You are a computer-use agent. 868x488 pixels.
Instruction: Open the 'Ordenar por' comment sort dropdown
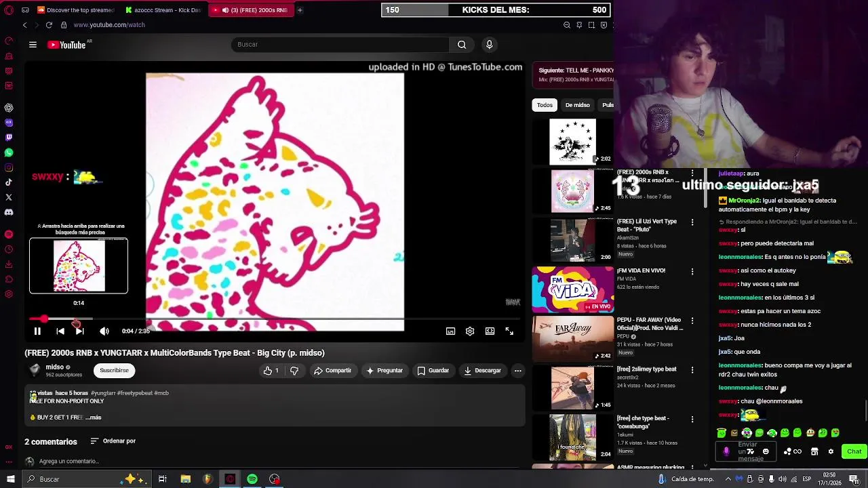click(113, 441)
